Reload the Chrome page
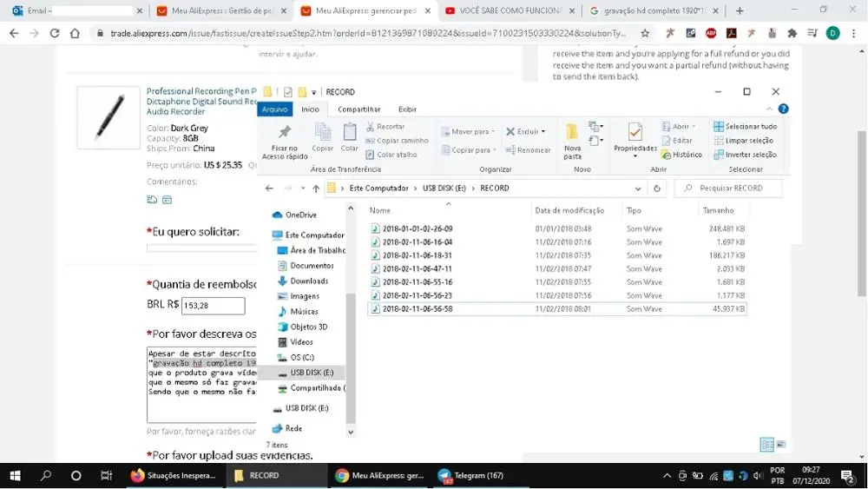Screen dimensions: 868x489 pos(54,33)
